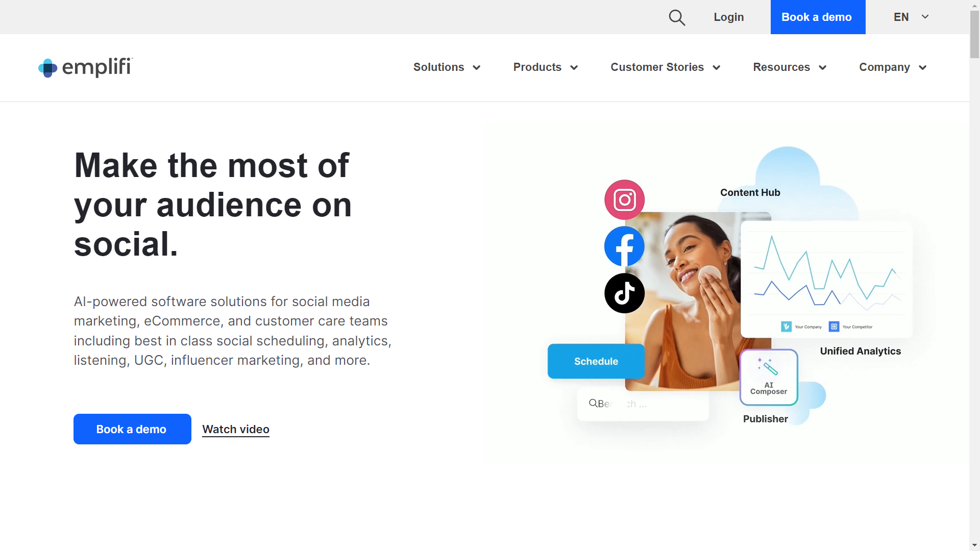Open the Resources menu
Viewport: 980px width, 551px height.
point(789,67)
